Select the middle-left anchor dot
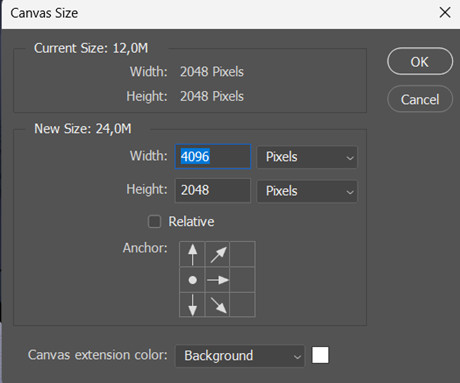This screenshot has height=383, width=460. coord(192,280)
